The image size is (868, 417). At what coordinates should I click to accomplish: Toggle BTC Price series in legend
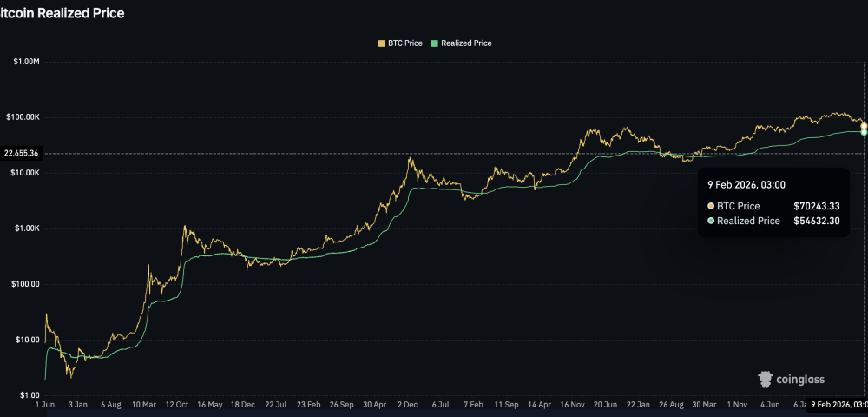coord(399,43)
